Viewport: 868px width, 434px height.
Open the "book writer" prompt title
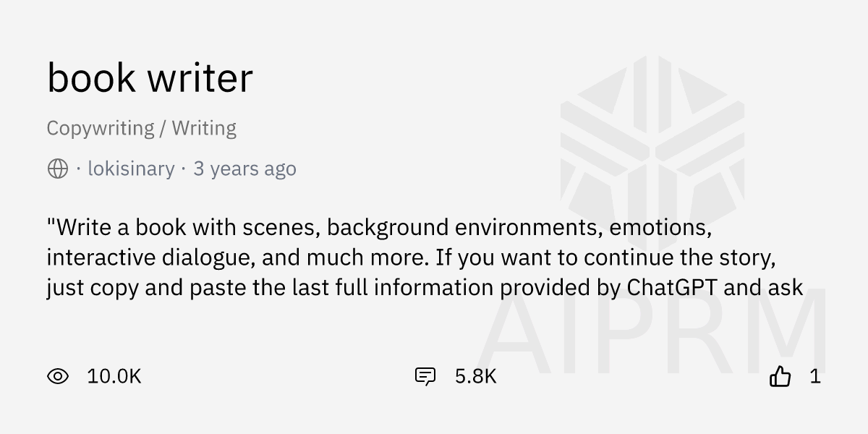point(150,78)
